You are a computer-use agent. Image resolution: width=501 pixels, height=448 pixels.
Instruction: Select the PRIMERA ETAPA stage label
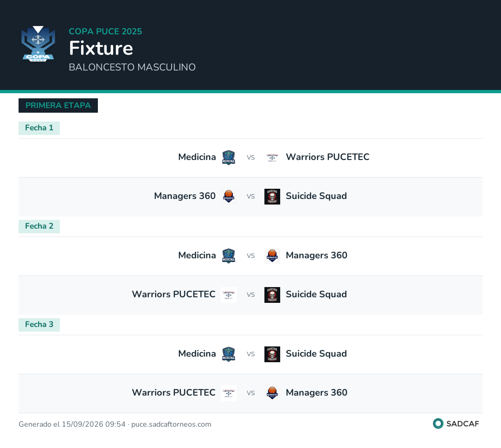58,105
